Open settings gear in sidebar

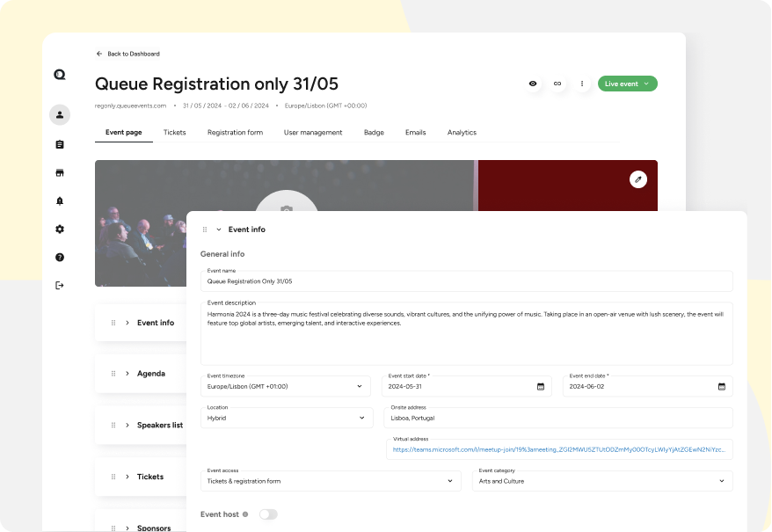pyautogui.click(x=60, y=229)
